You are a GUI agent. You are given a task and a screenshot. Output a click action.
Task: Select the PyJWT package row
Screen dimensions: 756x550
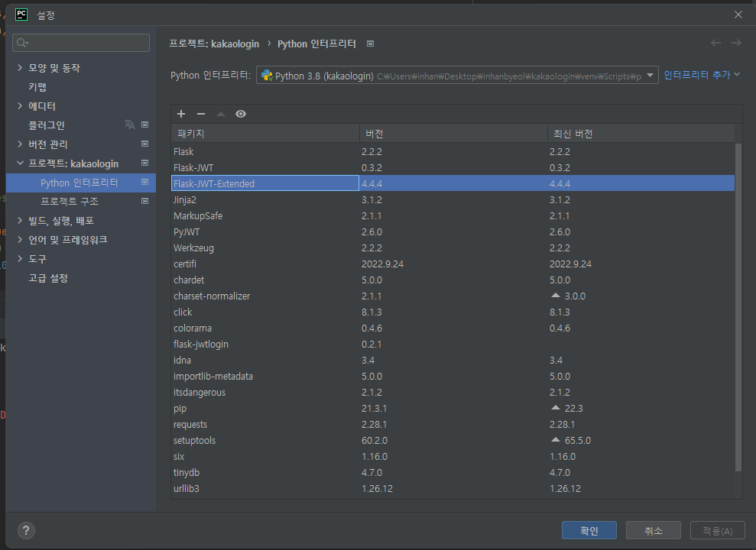pyautogui.click(x=453, y=231)
